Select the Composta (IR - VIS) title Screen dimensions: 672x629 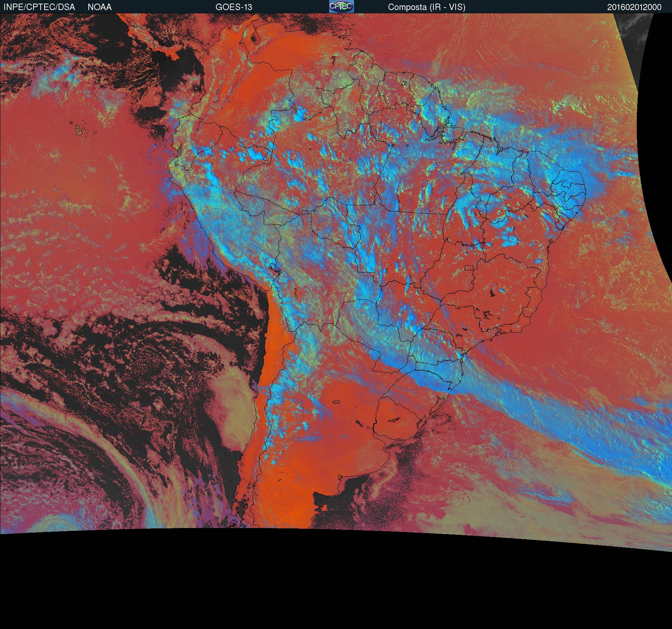pos(427,7)
